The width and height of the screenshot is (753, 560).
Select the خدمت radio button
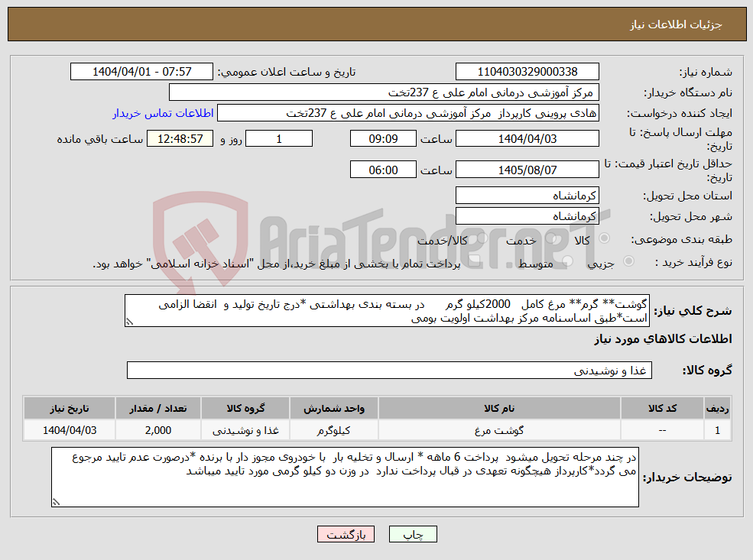(x=551, y=238)
